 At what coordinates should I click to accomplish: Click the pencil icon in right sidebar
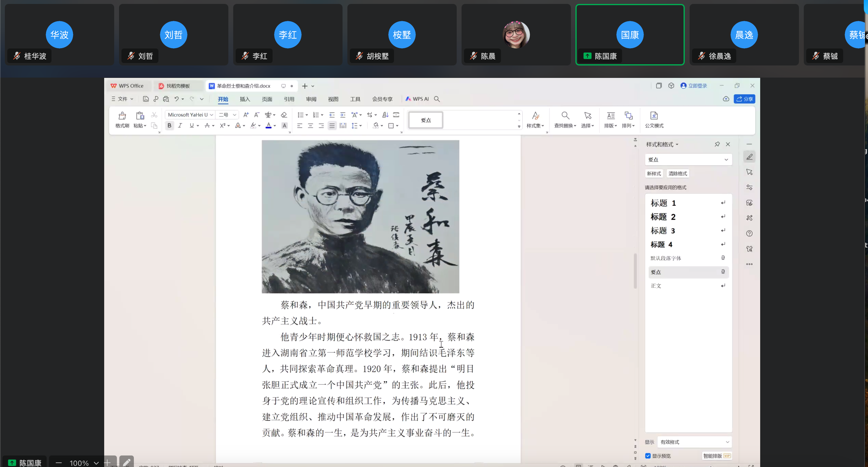pyautogui.click(x=749, y=157)
